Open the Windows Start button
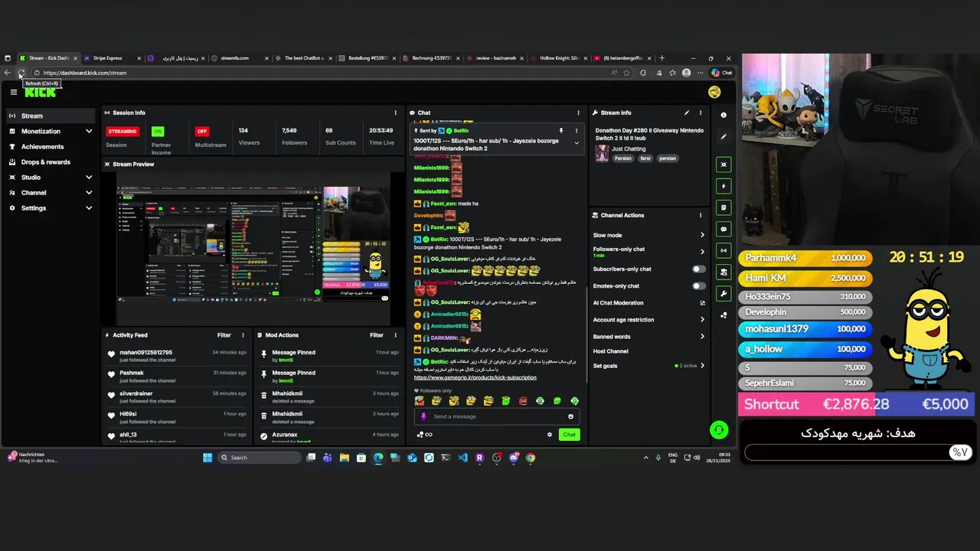 coord(207,458)
